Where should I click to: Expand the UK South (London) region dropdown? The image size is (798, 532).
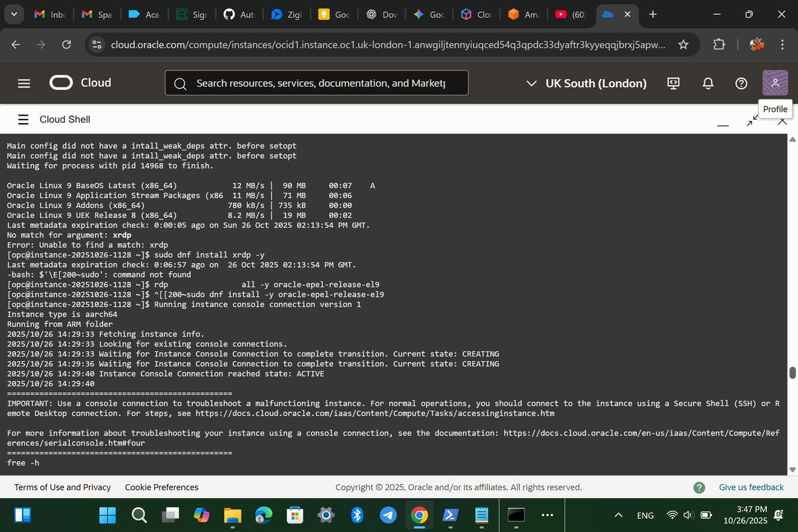tap(586, 83)
